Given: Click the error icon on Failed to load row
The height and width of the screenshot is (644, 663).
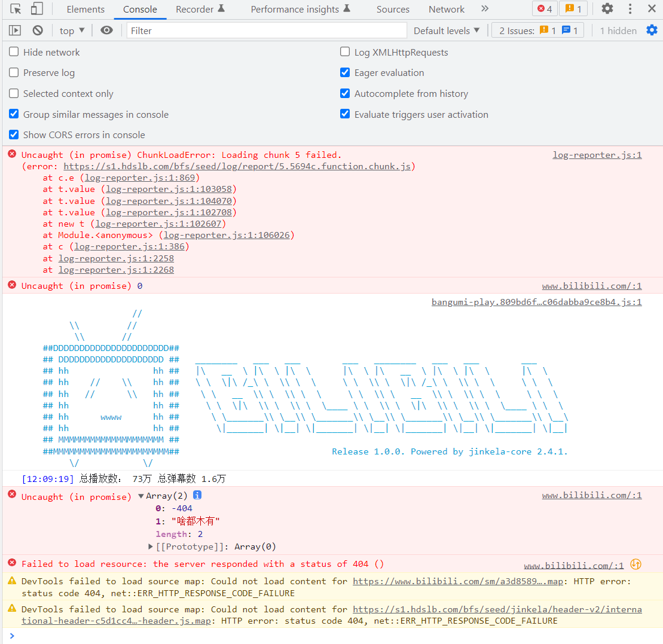Looking at the screenshot, I should [x=13, y=563].
